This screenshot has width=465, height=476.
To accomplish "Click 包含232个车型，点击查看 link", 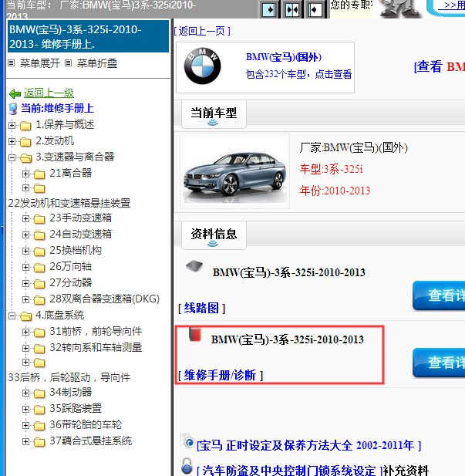I will pos(298,74).
